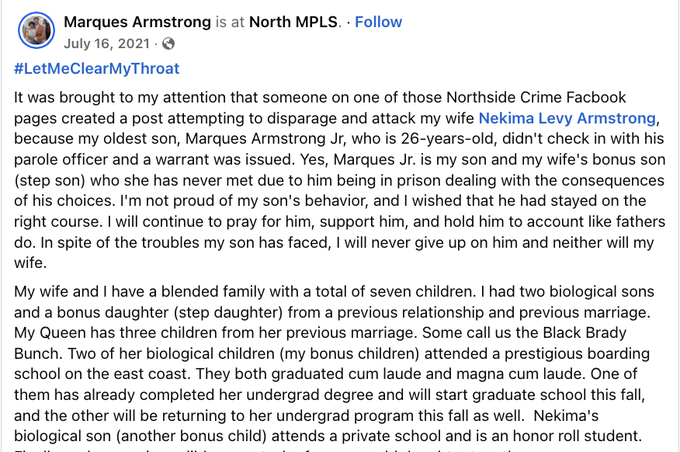Open the #LetMeClearMyThroat hashtag
Screen dimensions: 680x452
[97, 69]
